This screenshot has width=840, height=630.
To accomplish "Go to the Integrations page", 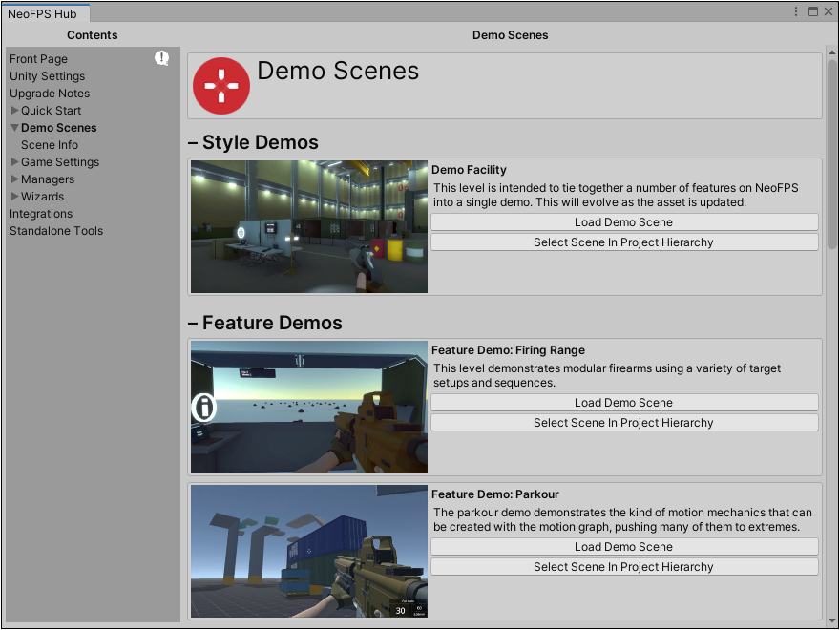I will [x=41, y=214].
